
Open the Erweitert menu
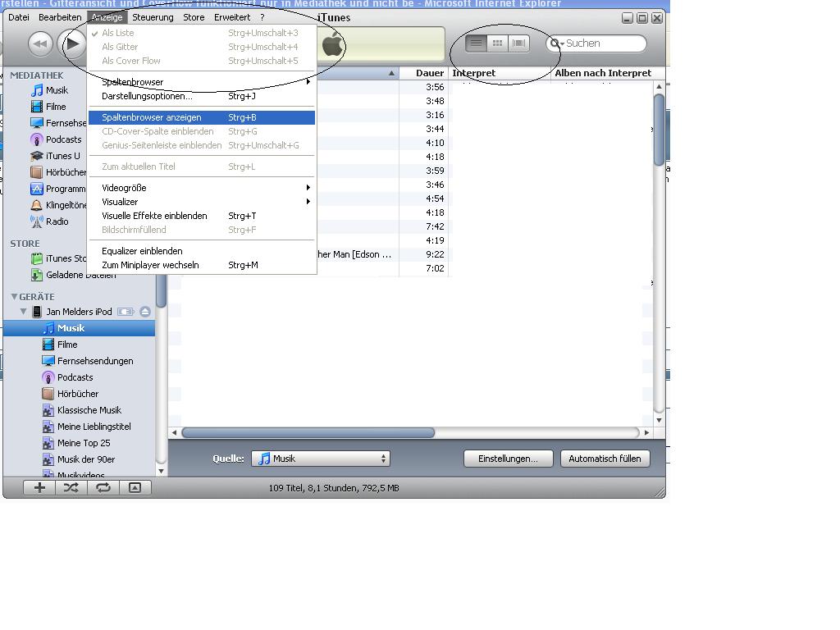tap(232, 17)
